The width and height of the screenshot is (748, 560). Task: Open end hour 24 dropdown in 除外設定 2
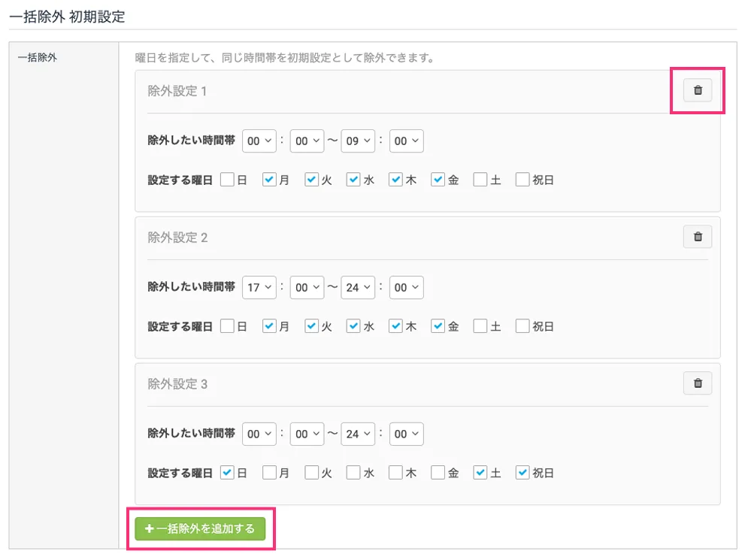[x=358, y=287]
